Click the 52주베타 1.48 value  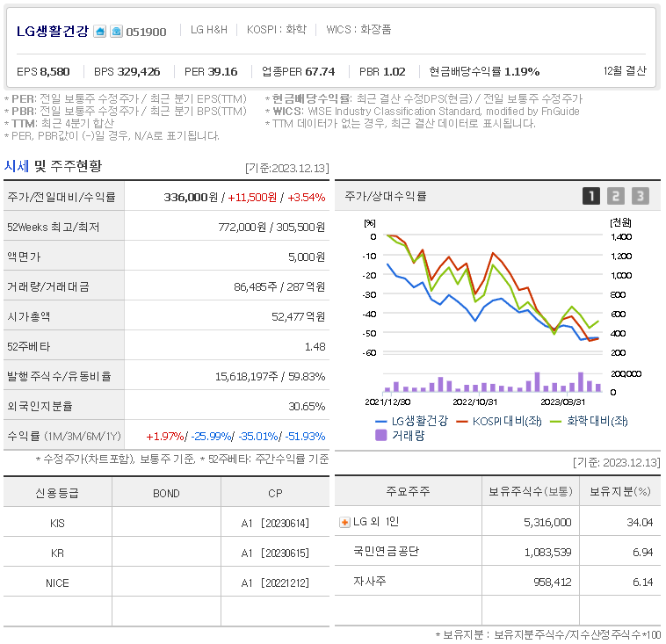(315, 347)
